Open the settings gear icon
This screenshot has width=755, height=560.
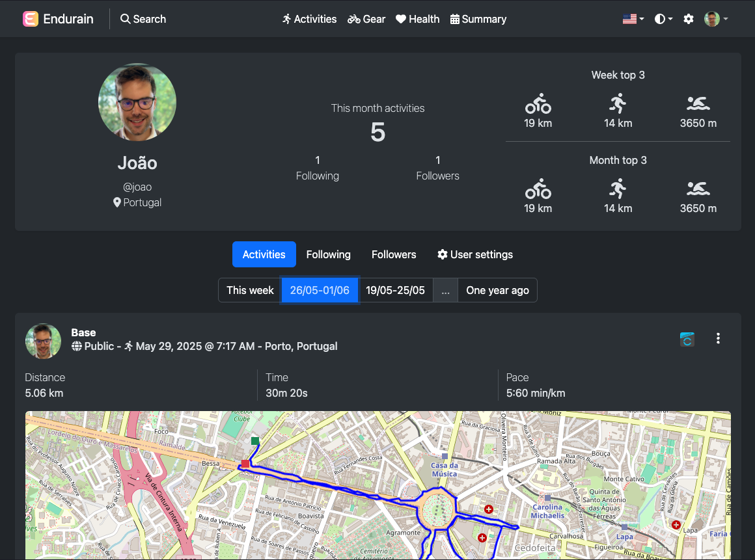point(689,19)
